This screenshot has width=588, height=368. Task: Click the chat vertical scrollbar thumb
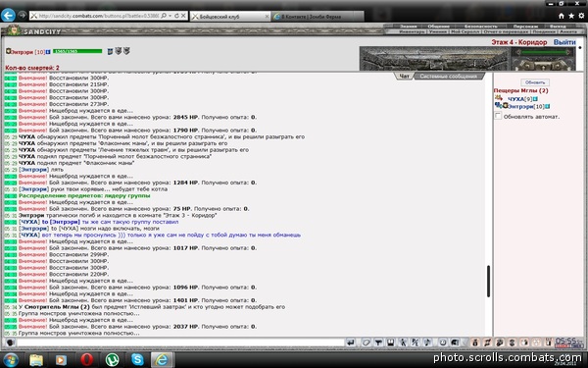488,282
